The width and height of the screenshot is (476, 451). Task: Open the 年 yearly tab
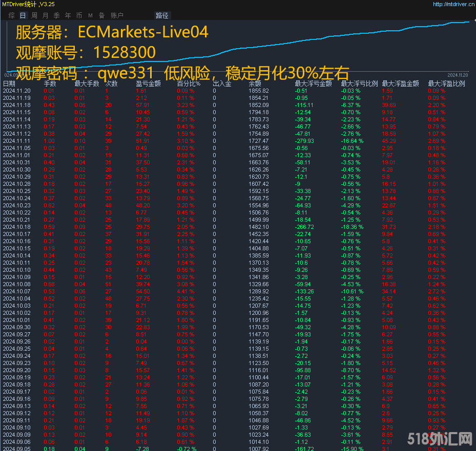pos(68,15)
